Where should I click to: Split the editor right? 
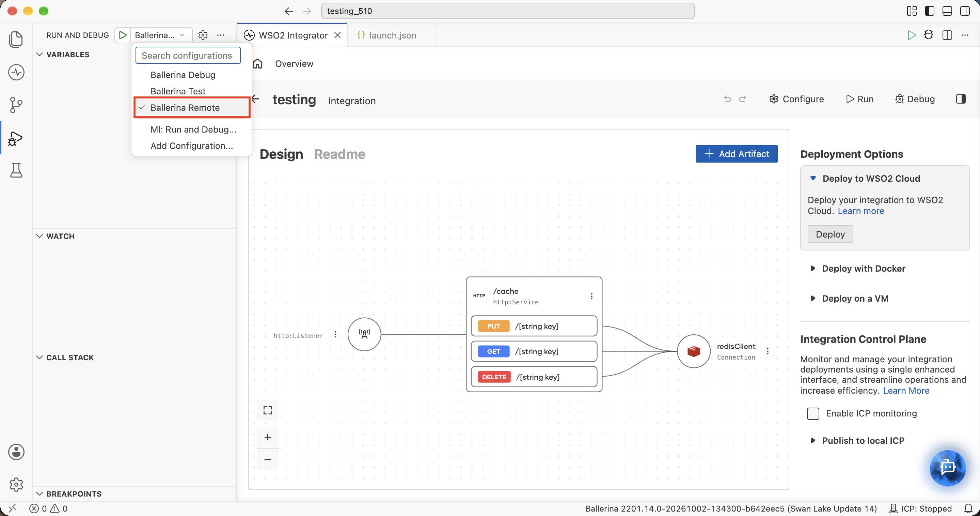947,35
